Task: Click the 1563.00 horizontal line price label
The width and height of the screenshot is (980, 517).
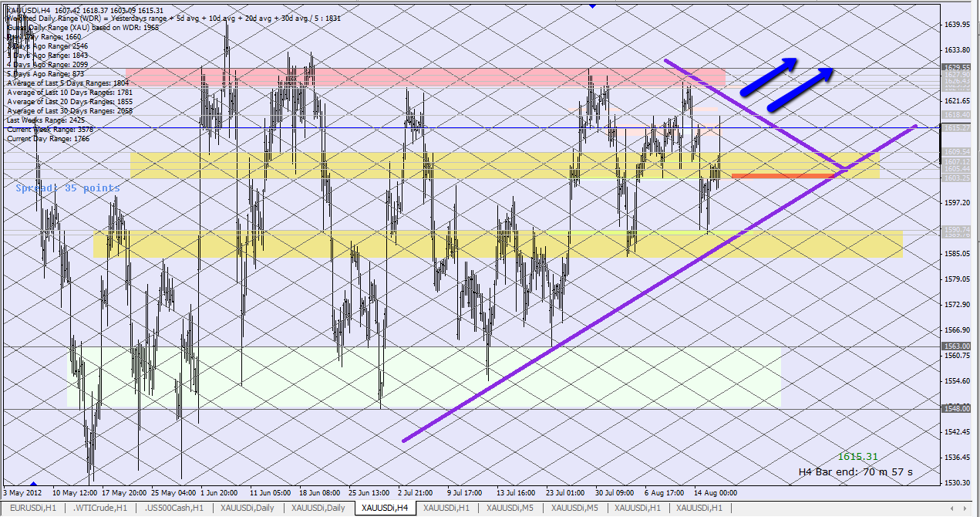Action: tap(956, 346)
